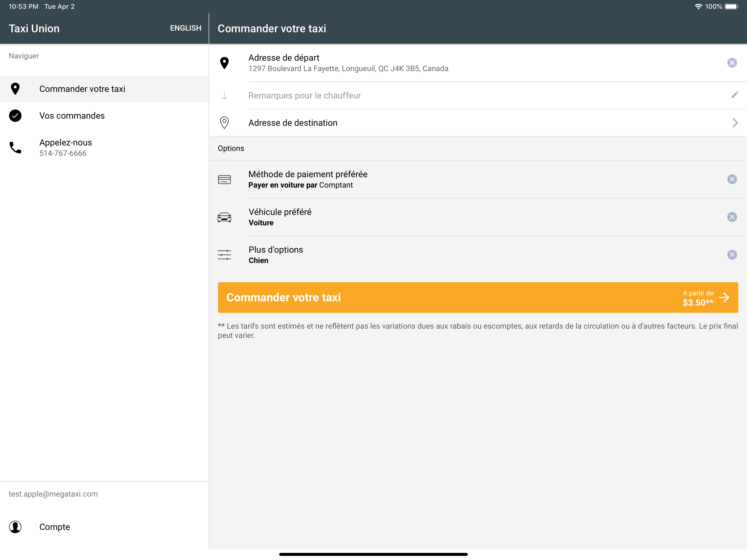Clear the preferred payment method selection
This screenshot has height=560, width=747.
click(x=732, y=179)
